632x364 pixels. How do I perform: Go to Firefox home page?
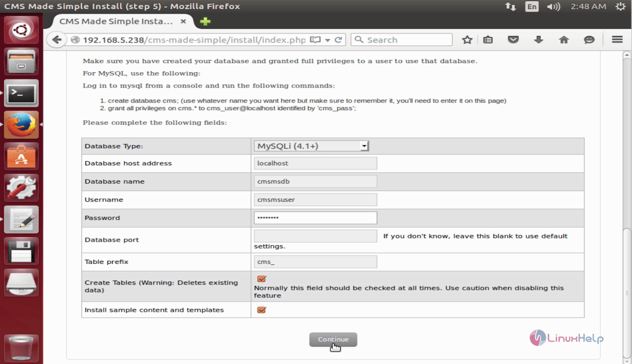pos(564,40)
